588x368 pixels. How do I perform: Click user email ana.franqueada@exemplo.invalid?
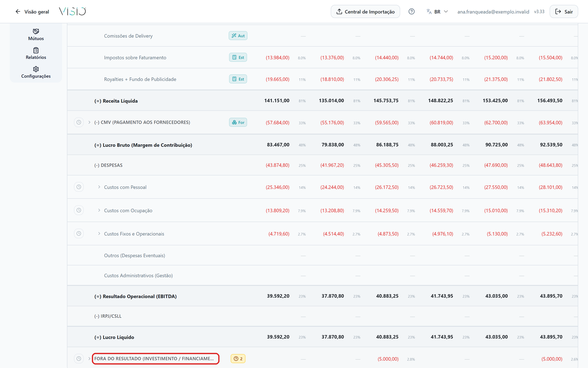click(x=493, y=12)
